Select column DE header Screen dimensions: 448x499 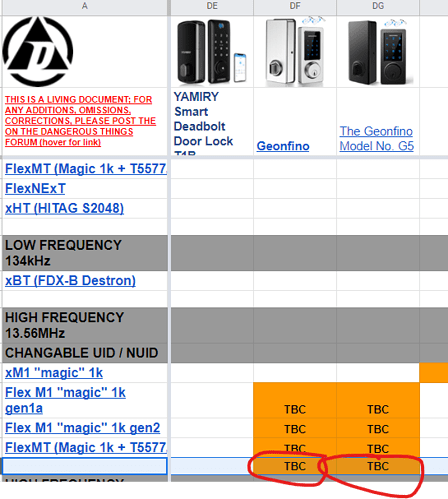[212, 6]
